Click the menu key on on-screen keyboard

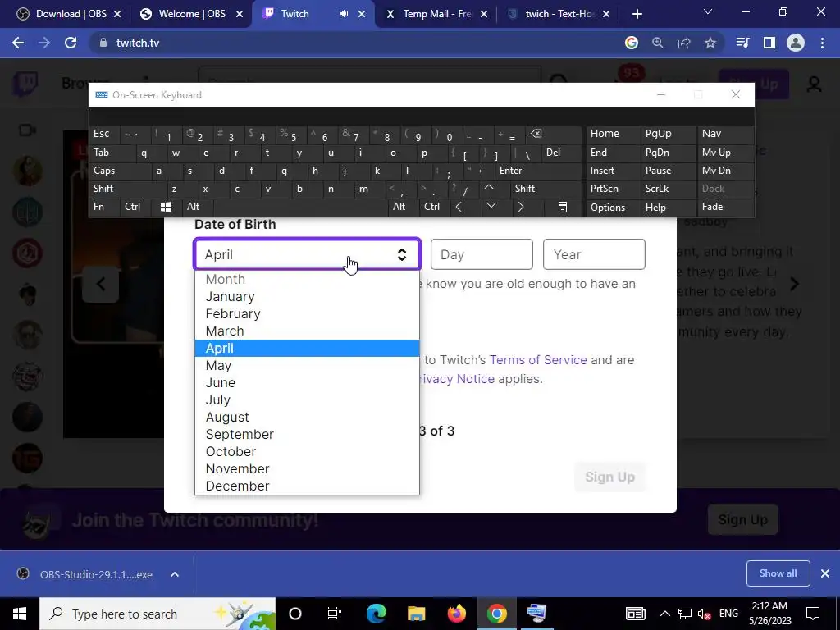pyautogui.click(x=563, y=207)
